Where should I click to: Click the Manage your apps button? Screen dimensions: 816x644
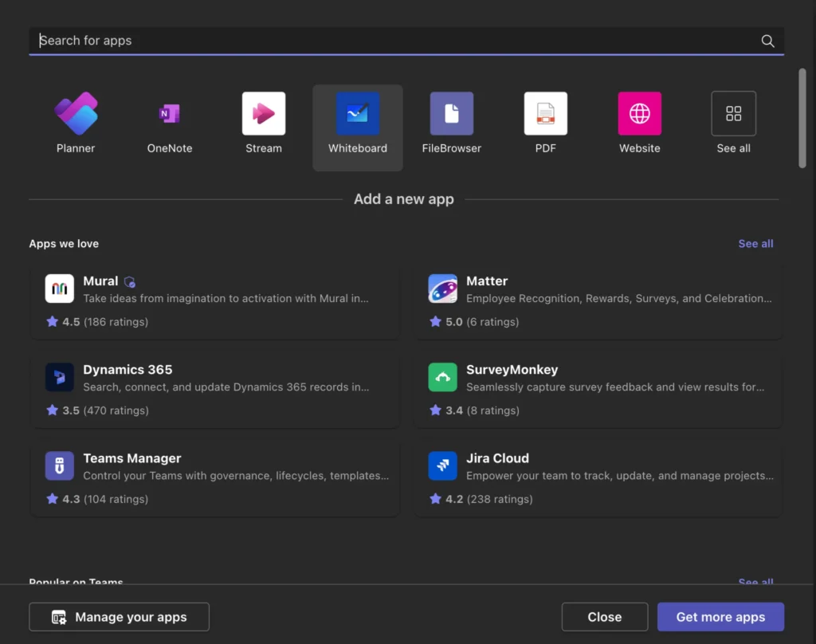click(x=120, y=617)
